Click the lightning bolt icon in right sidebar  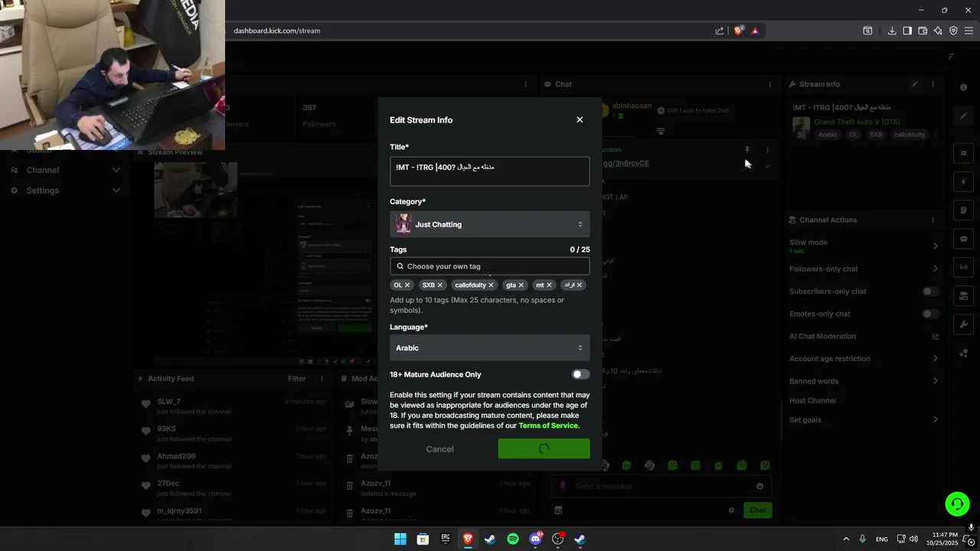point(964,182)
